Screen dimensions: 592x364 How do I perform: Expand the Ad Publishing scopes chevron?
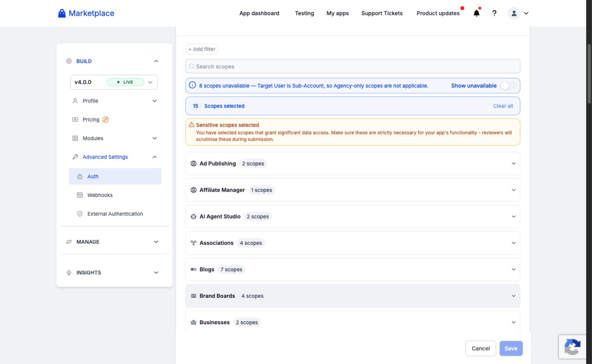coord(513,164)
